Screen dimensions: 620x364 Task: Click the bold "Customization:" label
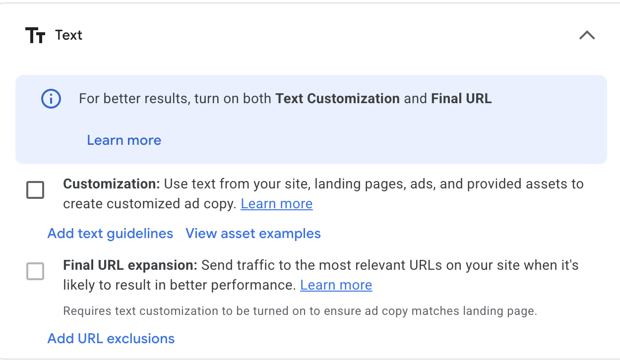click(112, 184)
